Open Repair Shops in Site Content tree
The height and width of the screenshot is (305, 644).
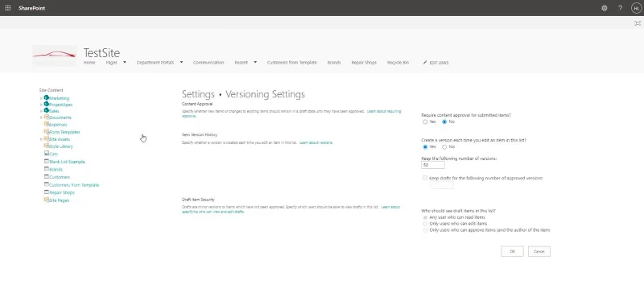62,192
